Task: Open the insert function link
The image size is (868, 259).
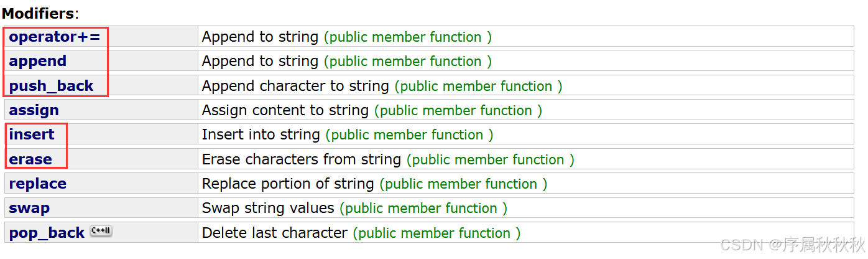Action: 32,134
